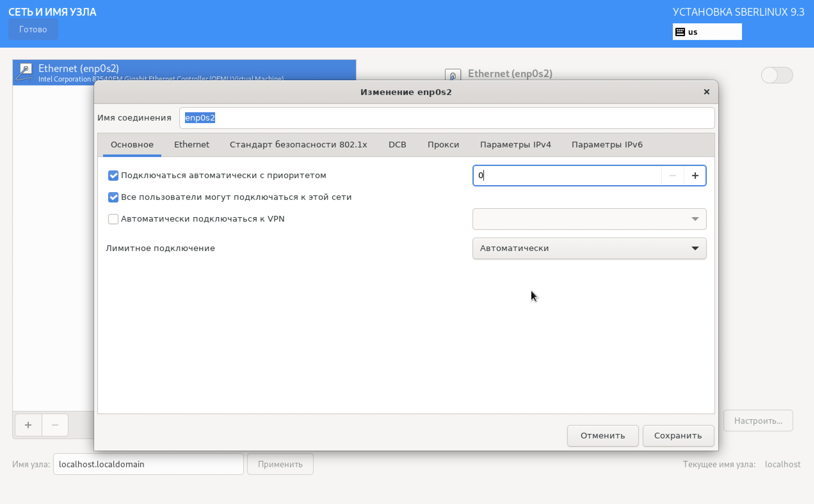The image size is (814, 504).
Task: Click the Сохранить button
Action: pos(678,435)
